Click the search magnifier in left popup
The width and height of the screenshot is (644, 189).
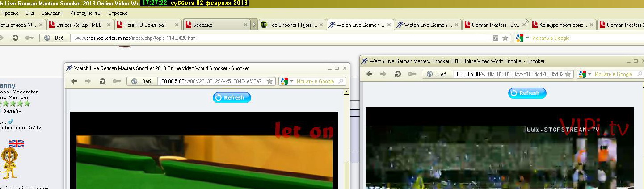pyautogui.click(x=341, y=81)
